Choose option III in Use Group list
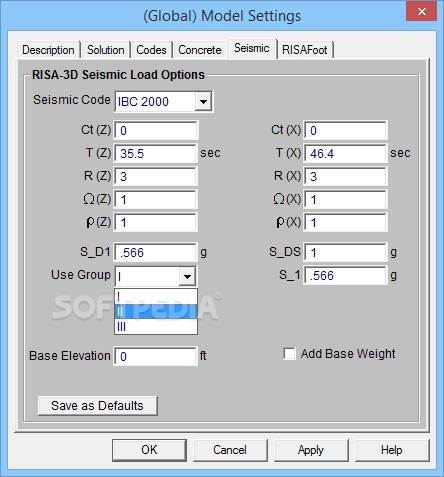 156,327
